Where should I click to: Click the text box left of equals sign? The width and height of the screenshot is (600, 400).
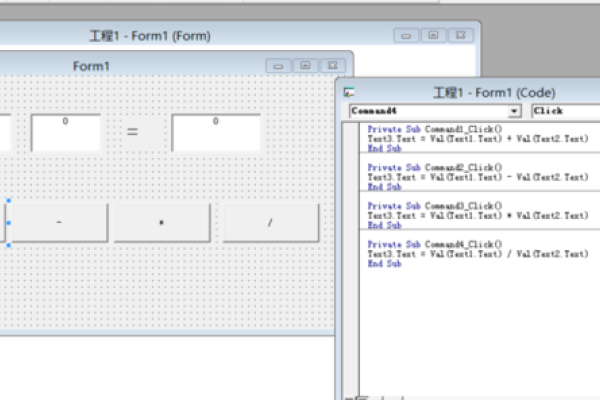pyautogui.click(x=65, y=133)
